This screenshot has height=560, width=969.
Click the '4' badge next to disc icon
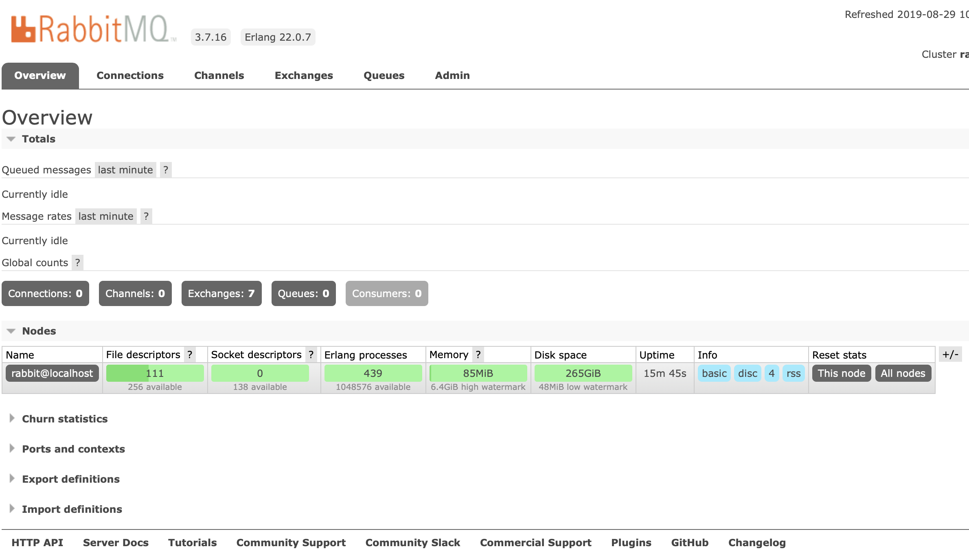771,373
